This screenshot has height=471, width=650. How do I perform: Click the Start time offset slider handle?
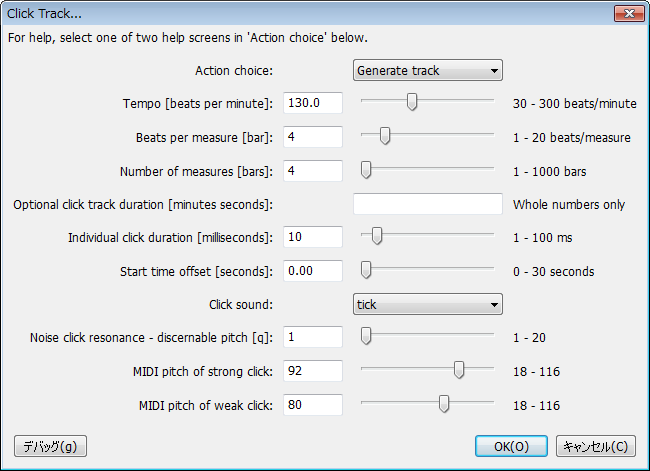(366, 269)
